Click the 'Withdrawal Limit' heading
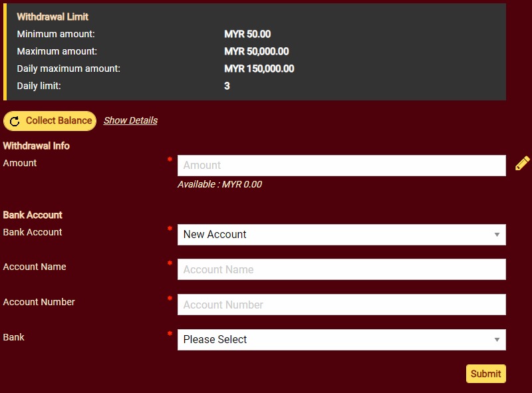Viewport: 532px width, 393px height. click(53, 17)
